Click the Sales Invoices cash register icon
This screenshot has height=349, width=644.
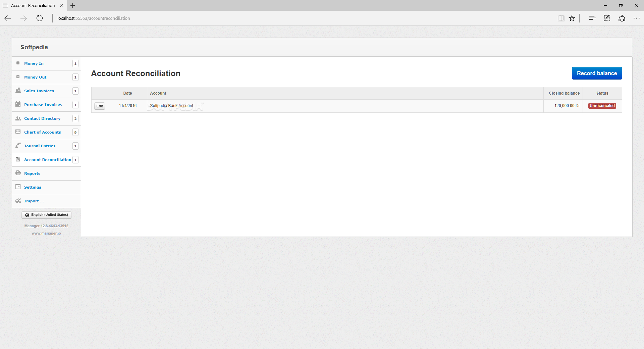click(x=18, y=91)
